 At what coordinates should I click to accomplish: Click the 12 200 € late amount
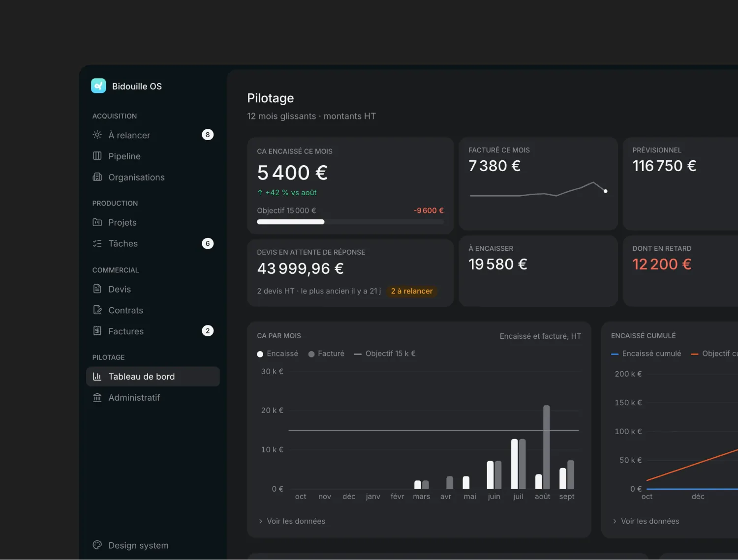point(662,264)
